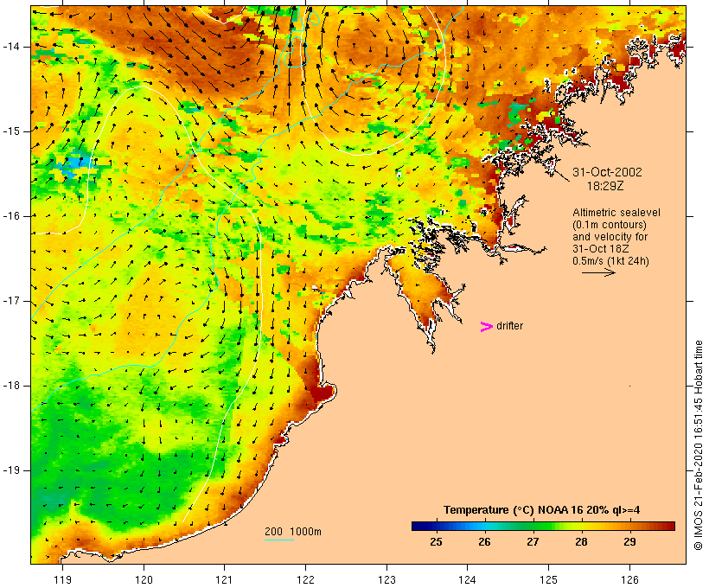Click the time text '18:29Z'

coord(605,186)
